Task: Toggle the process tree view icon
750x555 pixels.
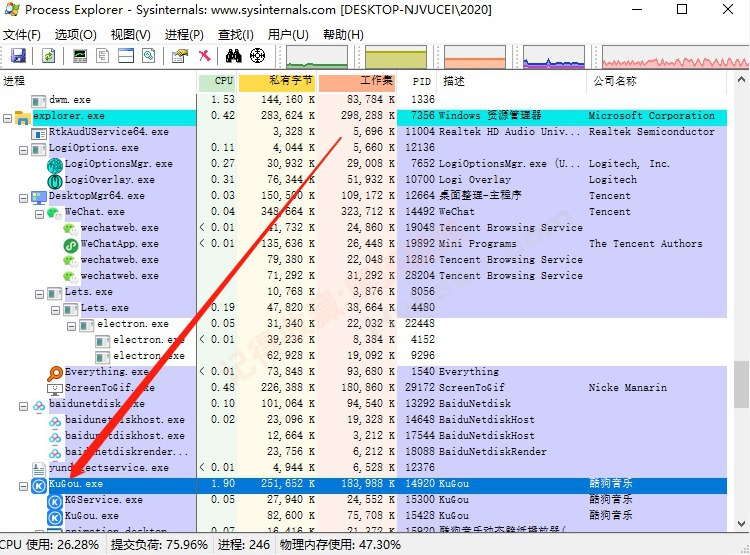Action: (103, 56)
